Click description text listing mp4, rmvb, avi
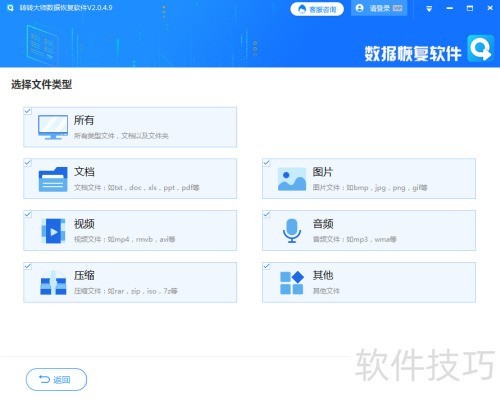Screen dimensions: 500x402 click(124, 239)
